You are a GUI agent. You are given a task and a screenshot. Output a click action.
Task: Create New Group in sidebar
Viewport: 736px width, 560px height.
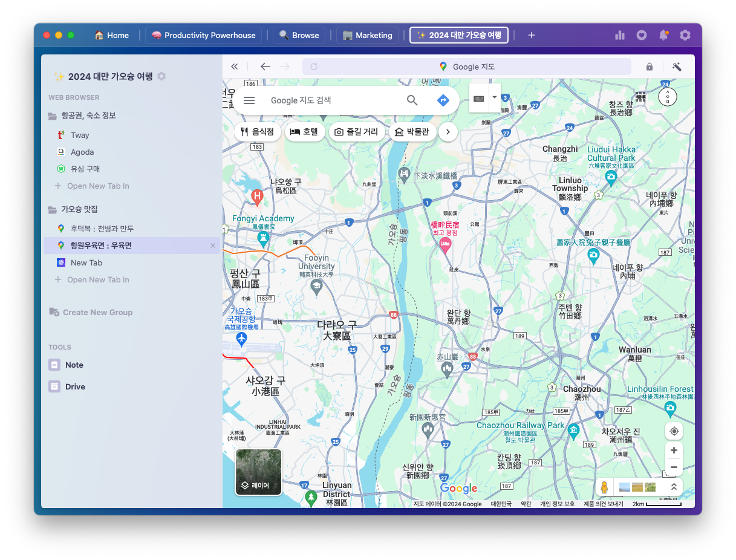click(91, 313)
